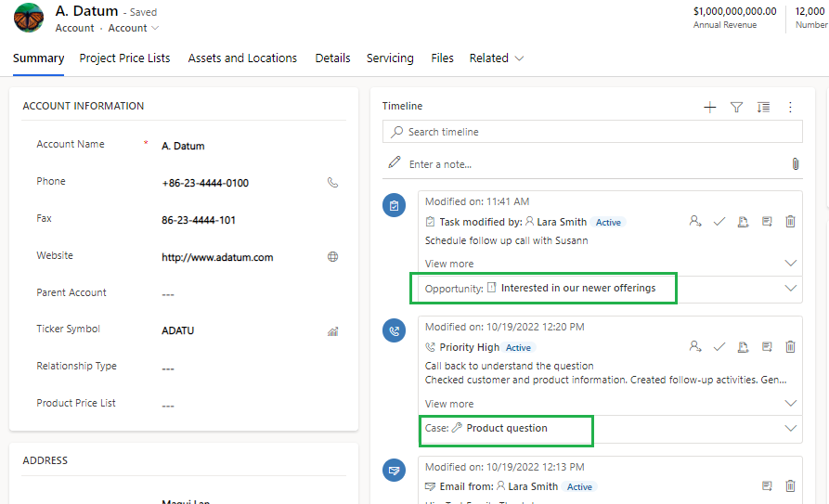This screenshot has width=829, height=504.
Task: Click the Priority High call subject
Action: pyautogui.click(x=469, y=347)
